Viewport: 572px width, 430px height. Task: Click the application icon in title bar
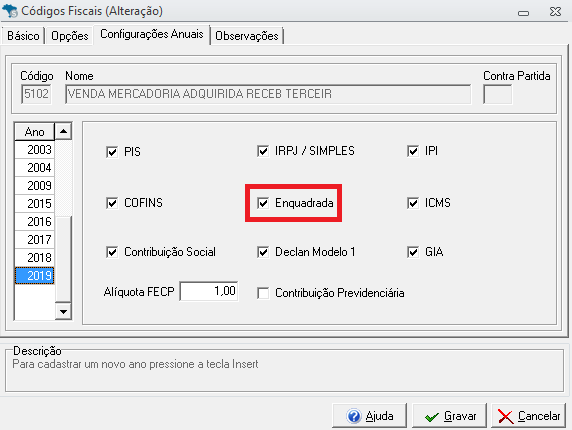pyautogui.click(x=9, y=11)
